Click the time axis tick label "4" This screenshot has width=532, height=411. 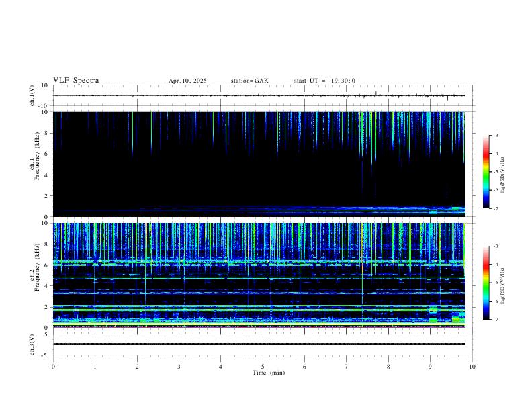click(220, 367)
